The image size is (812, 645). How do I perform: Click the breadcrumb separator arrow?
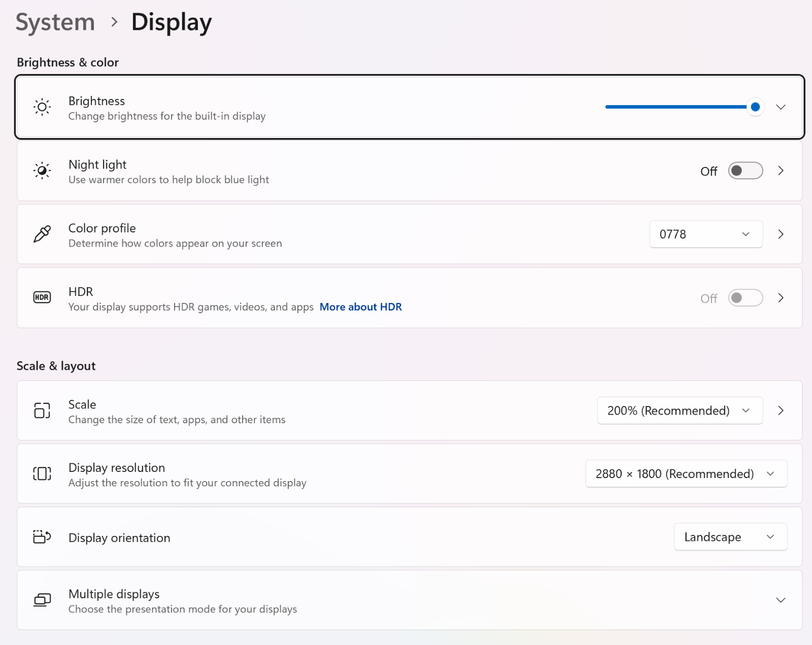point(114,22)
